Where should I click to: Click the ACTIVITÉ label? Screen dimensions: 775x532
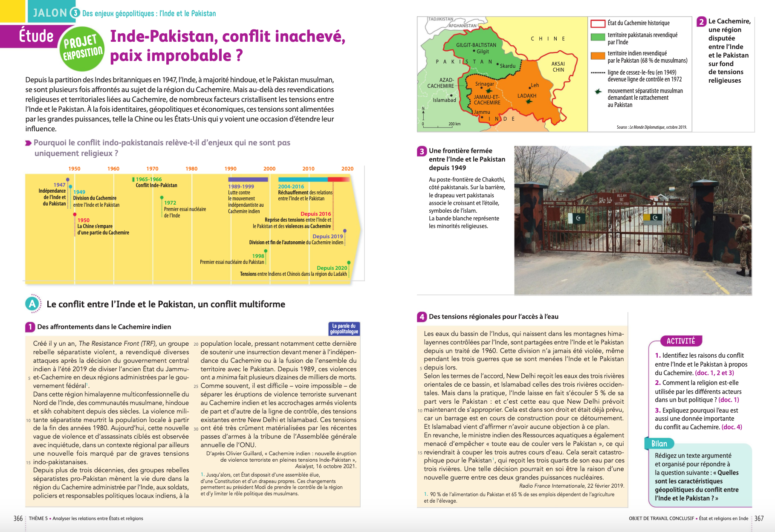[x=681, y=341]
